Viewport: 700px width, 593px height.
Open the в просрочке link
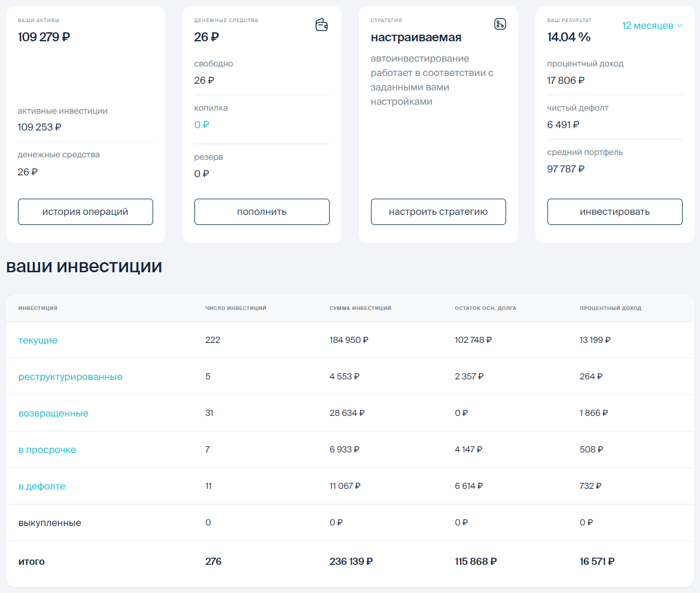coord(47,449)
